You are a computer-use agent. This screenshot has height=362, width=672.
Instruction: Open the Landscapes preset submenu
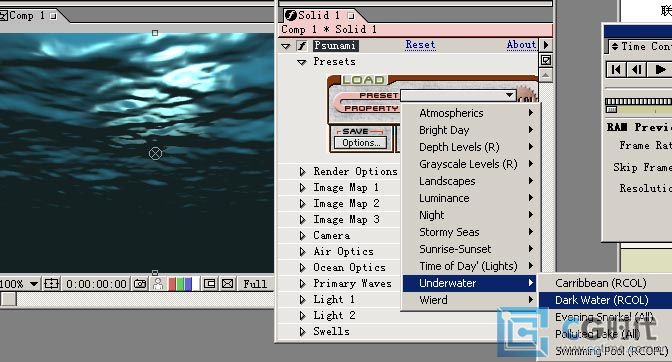pos(470,181)
